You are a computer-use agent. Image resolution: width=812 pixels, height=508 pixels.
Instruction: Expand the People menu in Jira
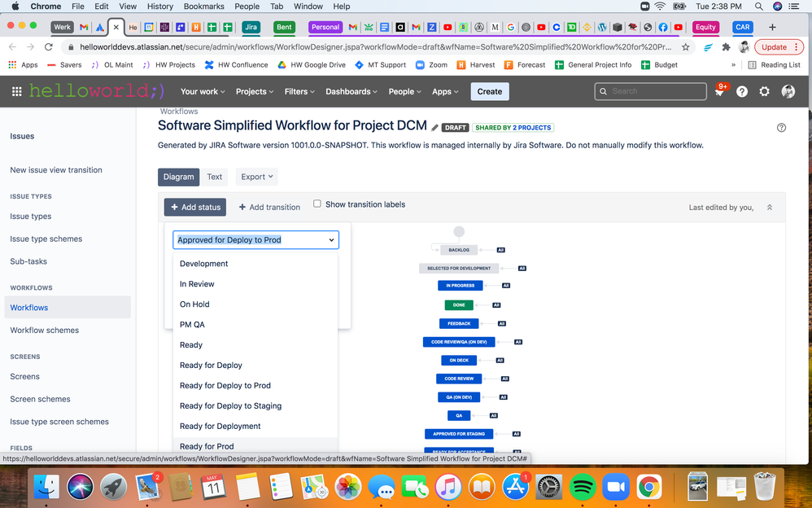point(404,92)
